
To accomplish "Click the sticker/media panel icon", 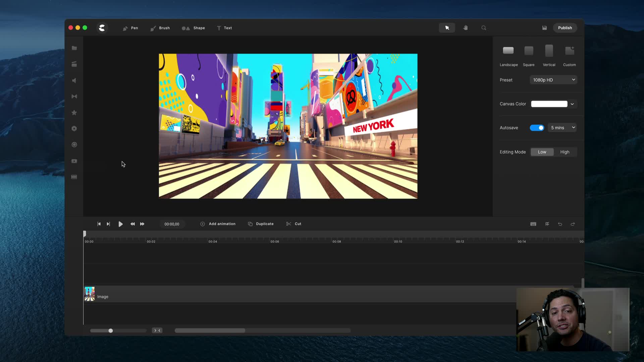I will tap(74, 113).
